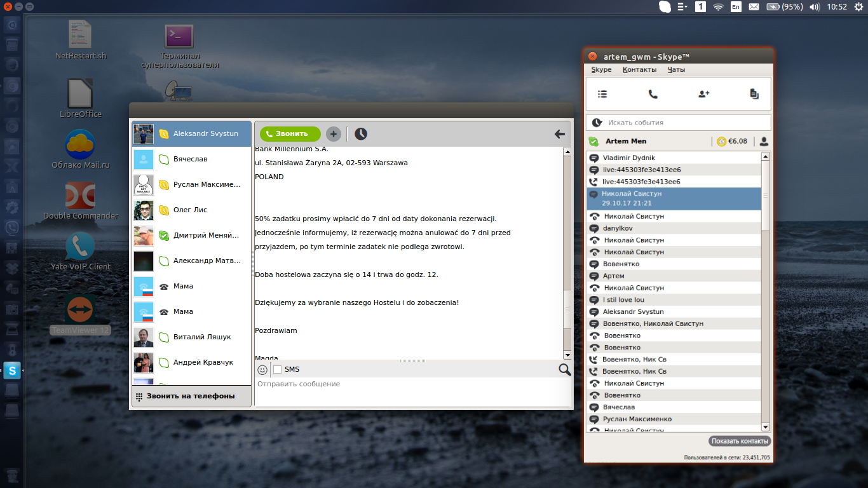Open the Чаты menu
This screenshot has height=488, width=868.
pos(676,70)
